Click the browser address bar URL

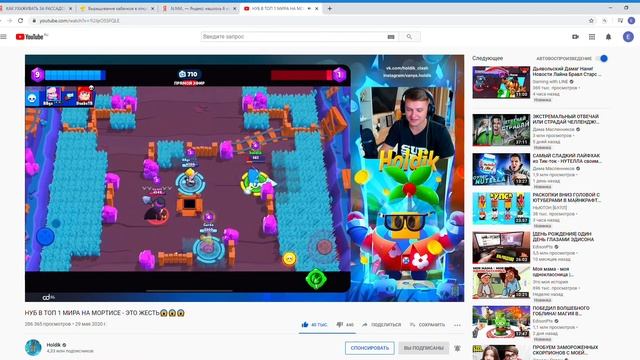(79, 20)
